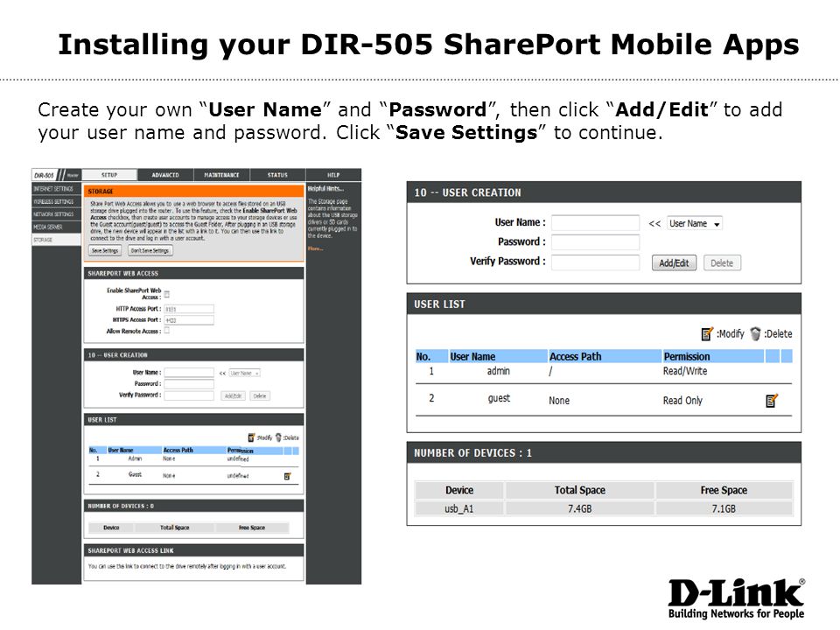Click the modify icon in the enlarged guest row
Image resolution: width=840 pixels, height=630 pixels.
pos(772,400)
